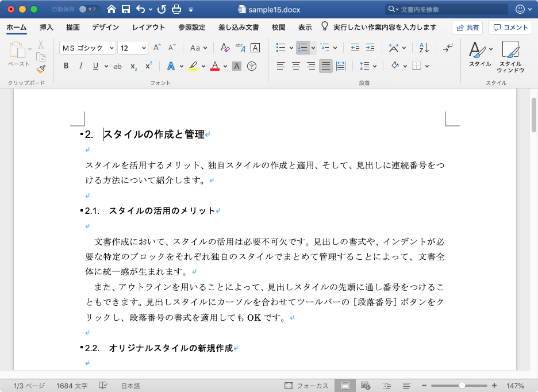Toggle bold formatting
538x392 pixels.
pyautogui.click(x=66, y=66)
